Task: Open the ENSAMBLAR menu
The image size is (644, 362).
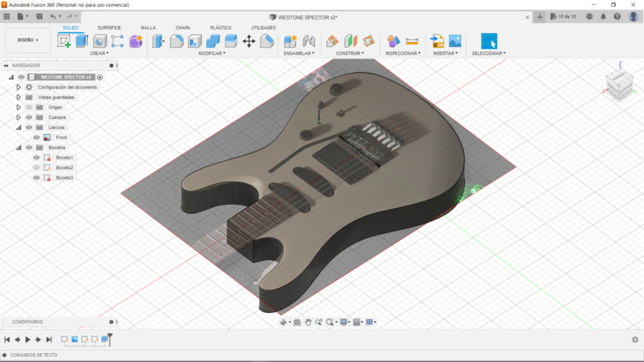Action: tap(299, 53)
